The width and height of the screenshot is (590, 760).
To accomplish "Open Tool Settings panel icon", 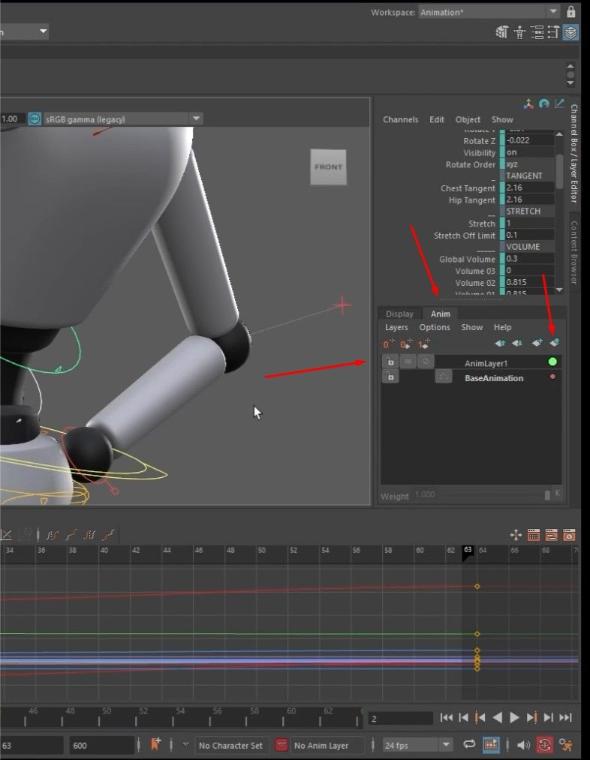I will [x=553, y=33].
